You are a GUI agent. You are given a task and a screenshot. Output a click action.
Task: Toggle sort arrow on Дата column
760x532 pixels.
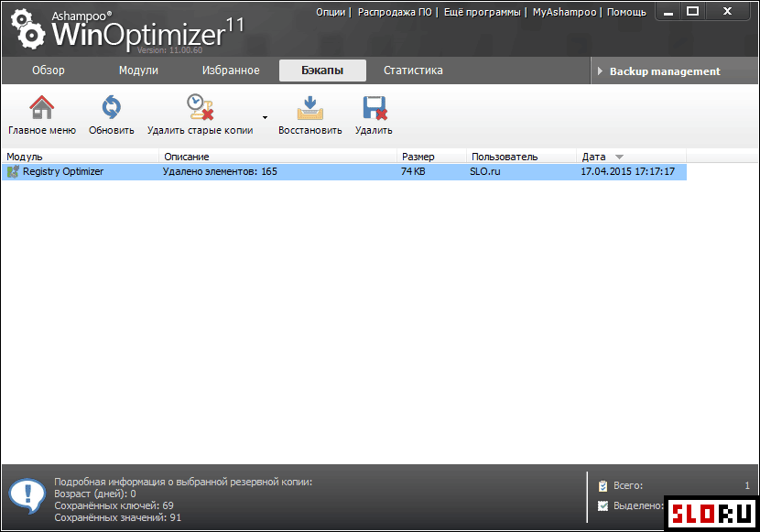(x=619, y=157)
